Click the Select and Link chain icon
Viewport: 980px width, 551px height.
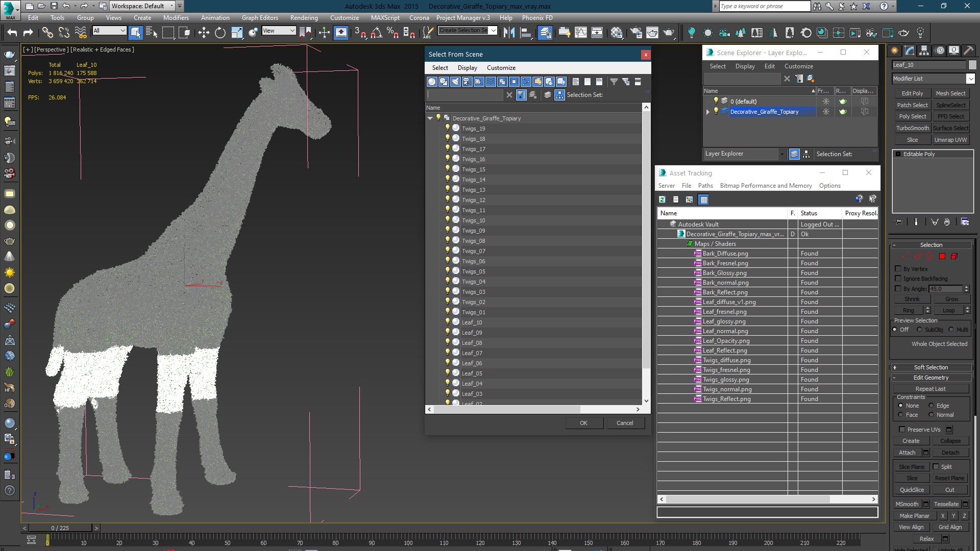(47, 33)
